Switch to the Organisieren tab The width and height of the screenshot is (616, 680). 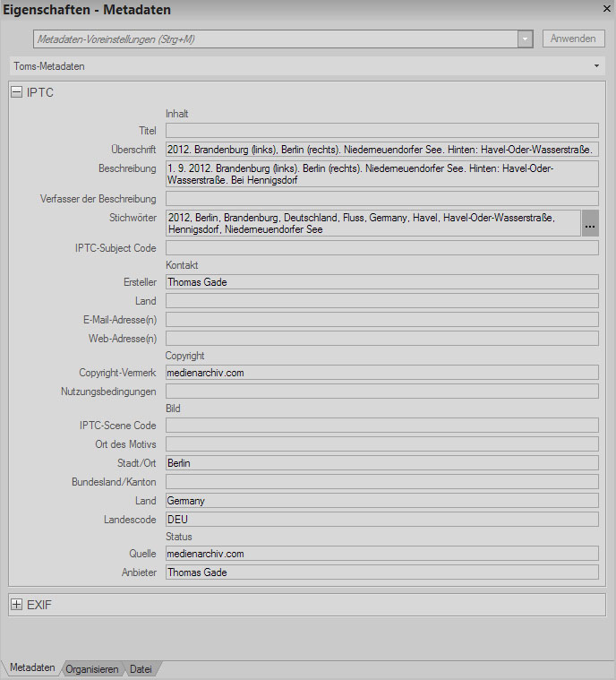click(x=92, y=669)
